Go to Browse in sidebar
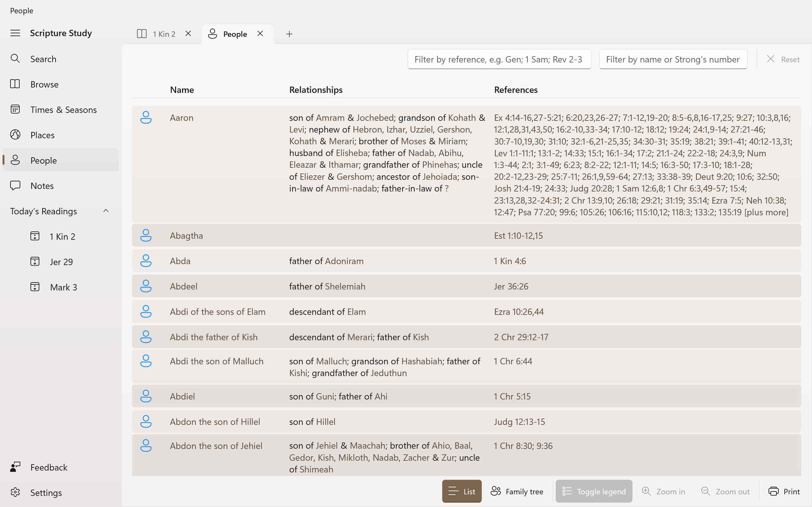Screen dimensions: 812x507 pos(60,84)
